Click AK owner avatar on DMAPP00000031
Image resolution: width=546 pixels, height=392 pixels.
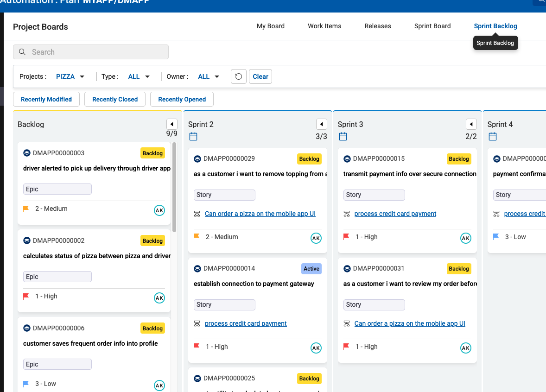466,348
